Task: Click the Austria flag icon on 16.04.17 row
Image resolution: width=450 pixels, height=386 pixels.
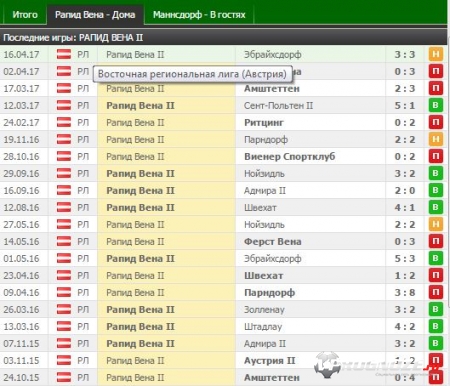Action: [64, 54]
